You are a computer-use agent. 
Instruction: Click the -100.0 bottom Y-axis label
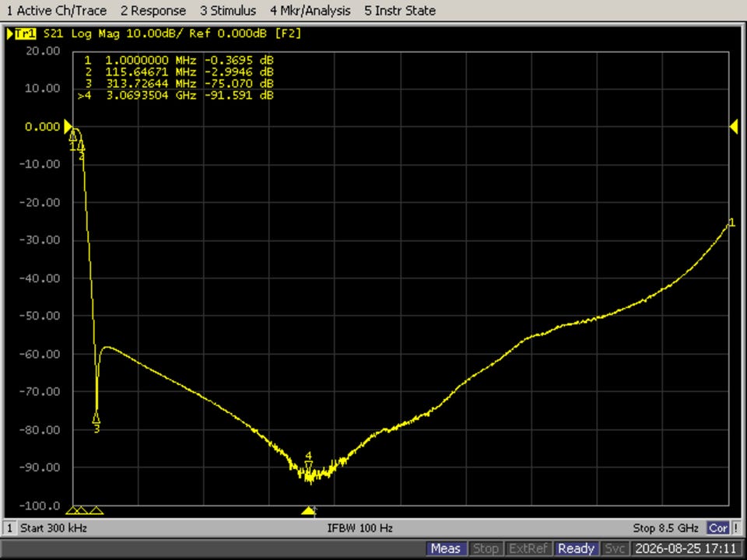pos(40,506)
